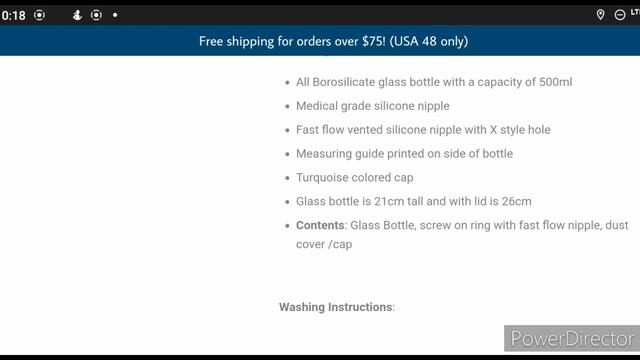Click the free shipping over $75 banner
This screenshot has height=360, width=640.
click(320, 41)
